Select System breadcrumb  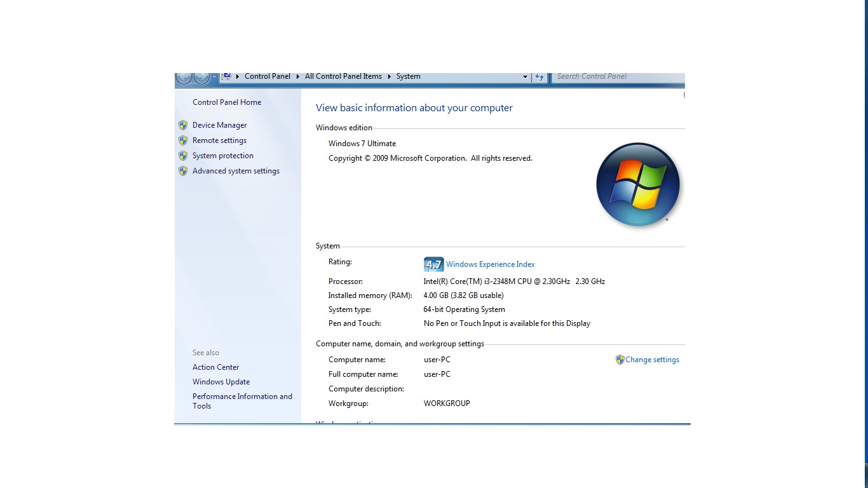[409, 76]
